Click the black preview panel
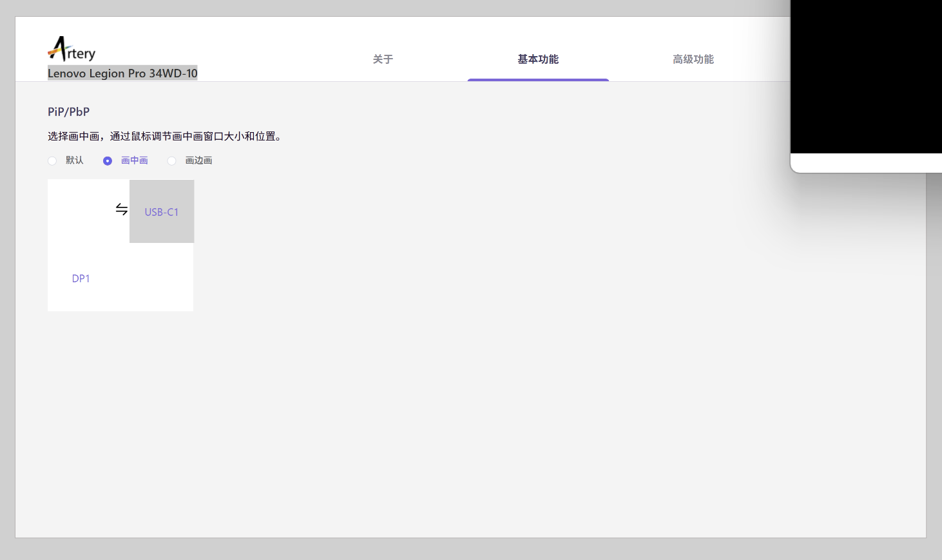The image size is (942, 560). coord(866,76)
